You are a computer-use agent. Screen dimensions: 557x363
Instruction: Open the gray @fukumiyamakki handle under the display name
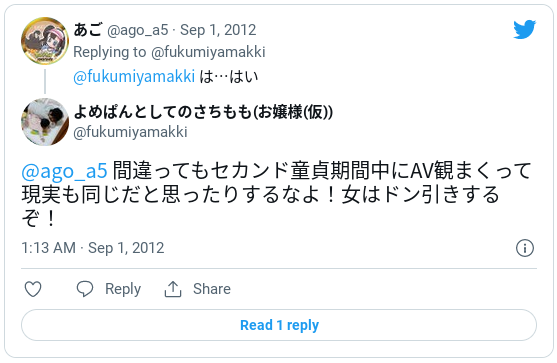[x=130, y=132]
